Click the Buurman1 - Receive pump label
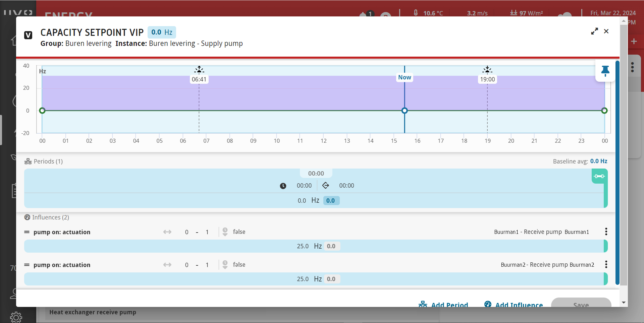The height and width of the screenshot is (323, 644). pos(528,232)
